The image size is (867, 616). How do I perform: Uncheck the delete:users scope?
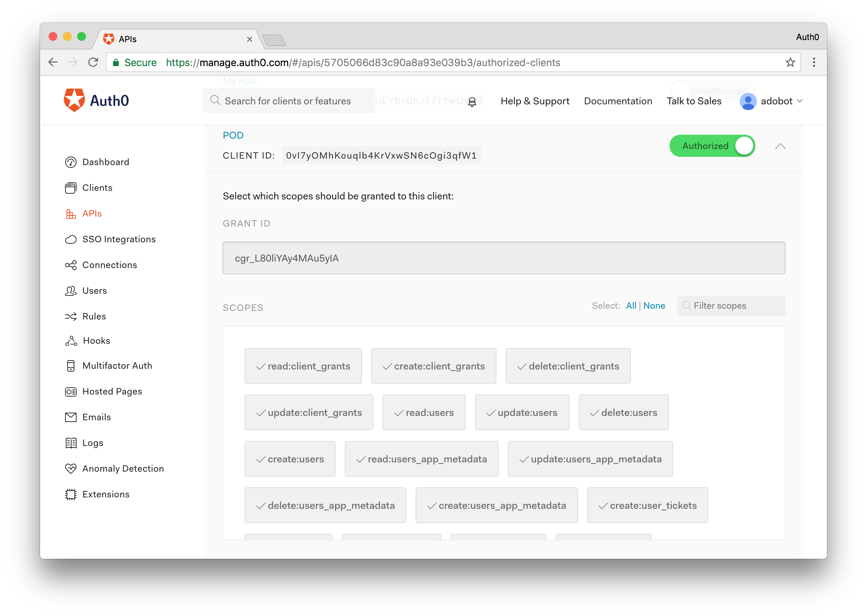(623, 413)
